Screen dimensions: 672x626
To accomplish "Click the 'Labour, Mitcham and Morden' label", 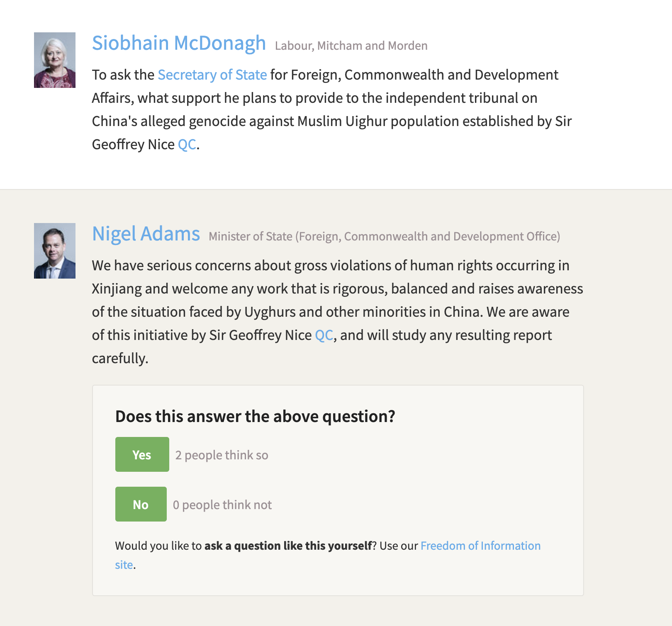I will 351,46.
